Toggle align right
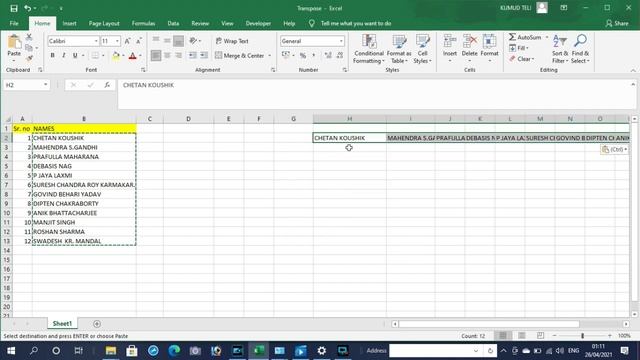The width and height of the screenshot is (640, 360). (178, 55)
